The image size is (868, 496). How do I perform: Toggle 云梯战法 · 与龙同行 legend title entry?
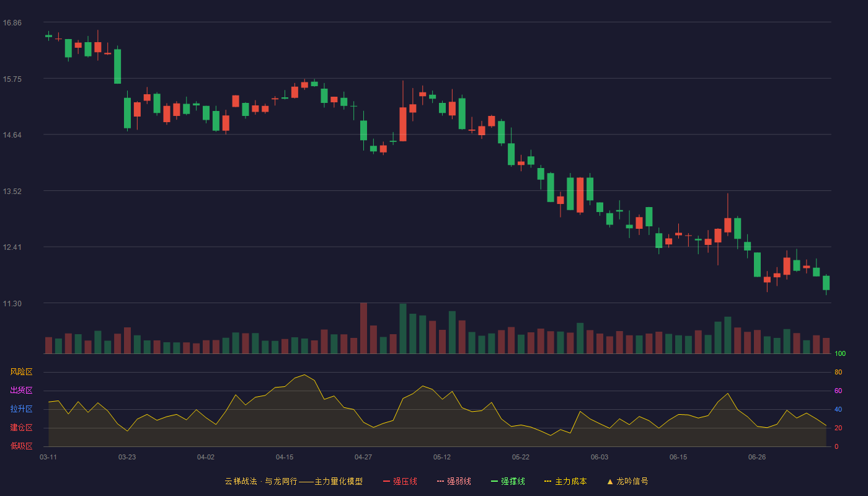pos(293,481)
